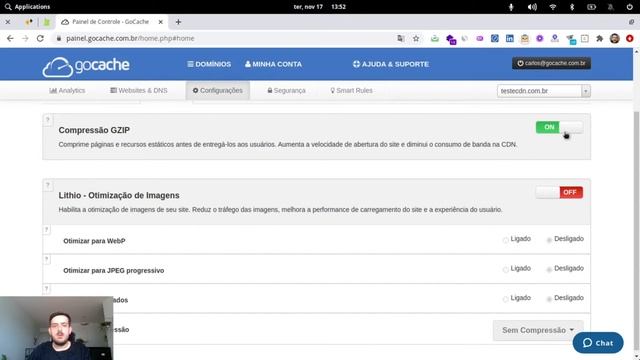Open the translate page icon
This screenshot has width=640, height=360.
point(401,38)
